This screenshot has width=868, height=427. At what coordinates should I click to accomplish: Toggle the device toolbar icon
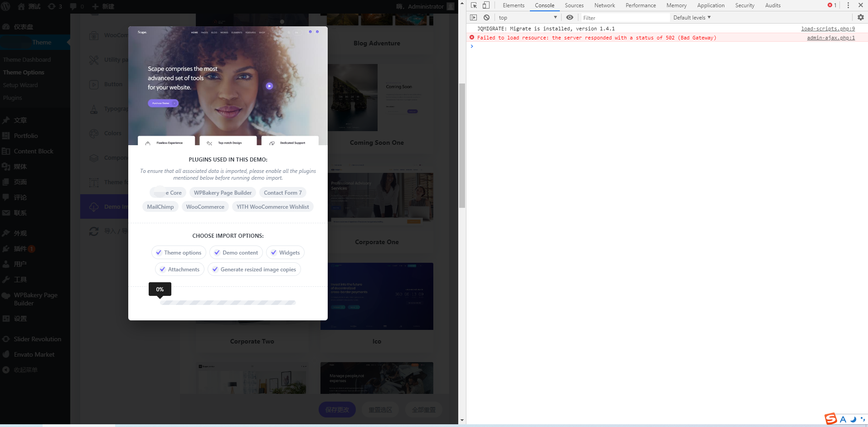click(486, 5)
